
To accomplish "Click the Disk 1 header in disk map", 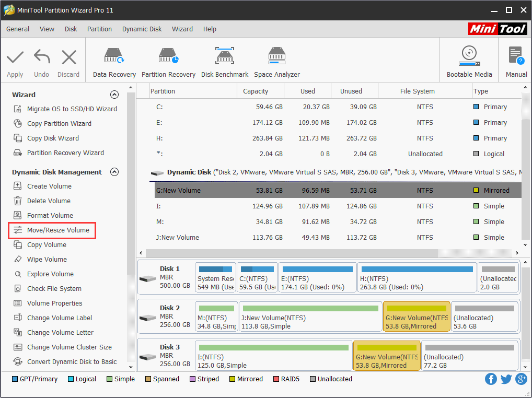I will 166,277.
